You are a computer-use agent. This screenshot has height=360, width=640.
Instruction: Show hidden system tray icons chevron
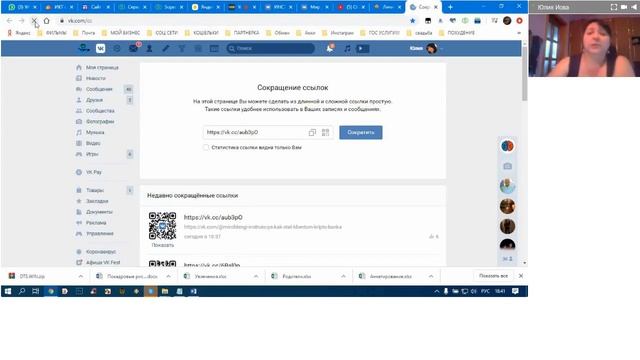pos(436,291)
